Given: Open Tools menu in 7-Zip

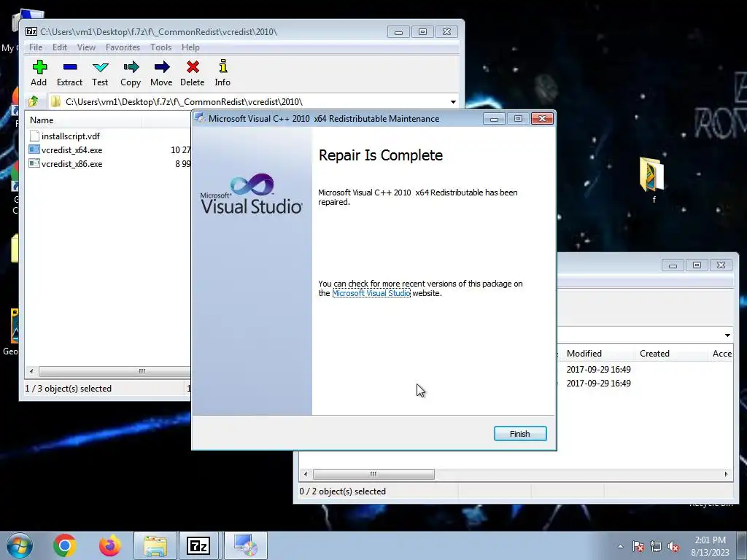Looking at the screenshot, I should [x=160, y=47].
